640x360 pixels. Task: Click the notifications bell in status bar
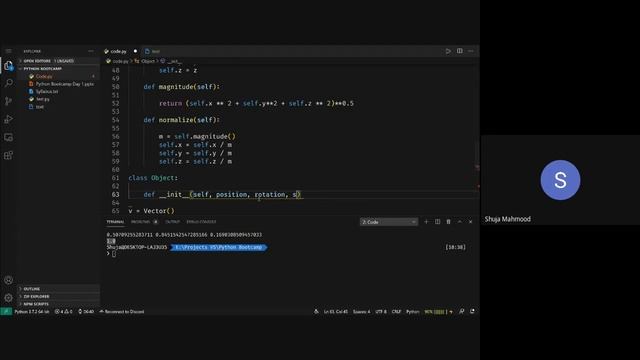click(x=473, y=311)
